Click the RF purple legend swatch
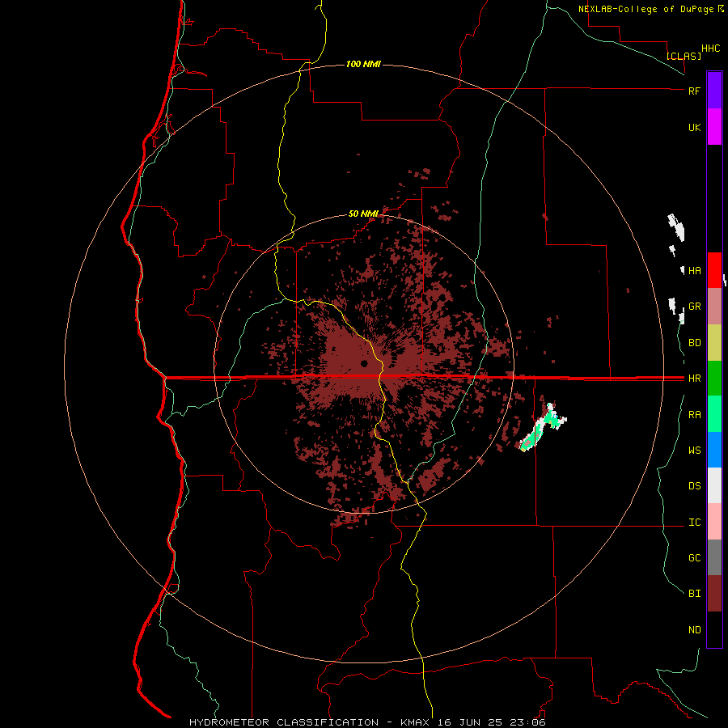Viewport: 728px width, 728px height. [714, 91]
